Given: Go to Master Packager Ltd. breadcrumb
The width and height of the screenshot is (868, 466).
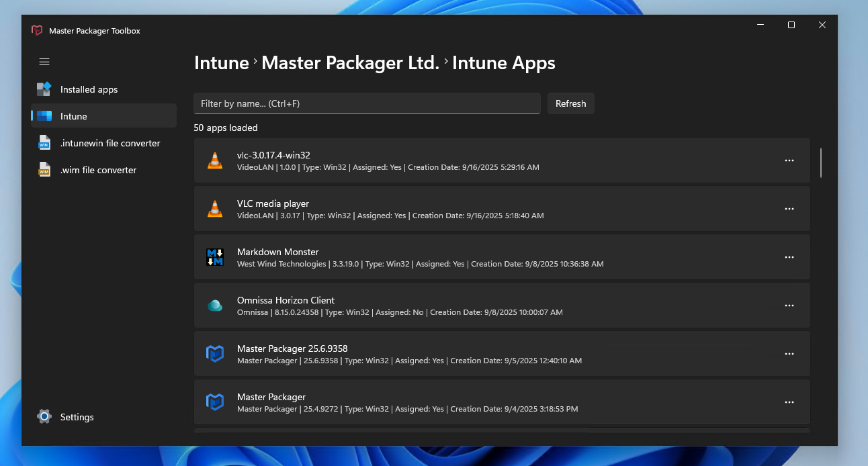Looking at the screenshot, I should tap(350, 63).
